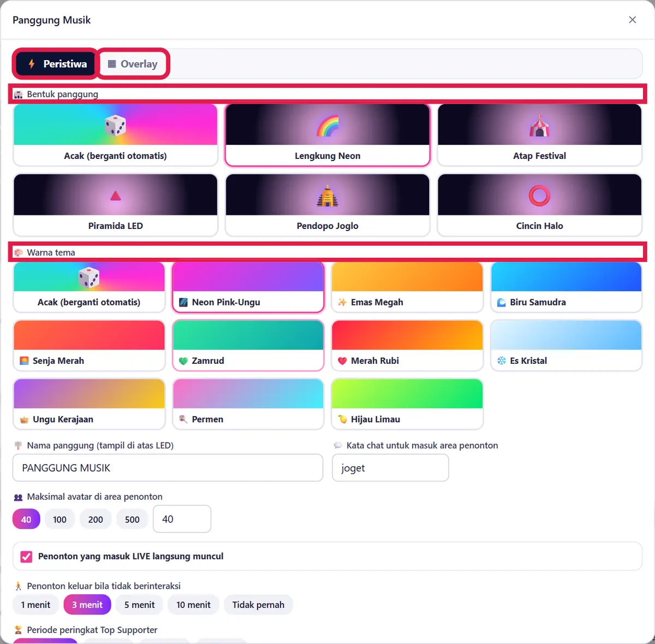The image size is (655, 644).
Task: Click the Atap Festival label
Action: (x=539, y=156)
